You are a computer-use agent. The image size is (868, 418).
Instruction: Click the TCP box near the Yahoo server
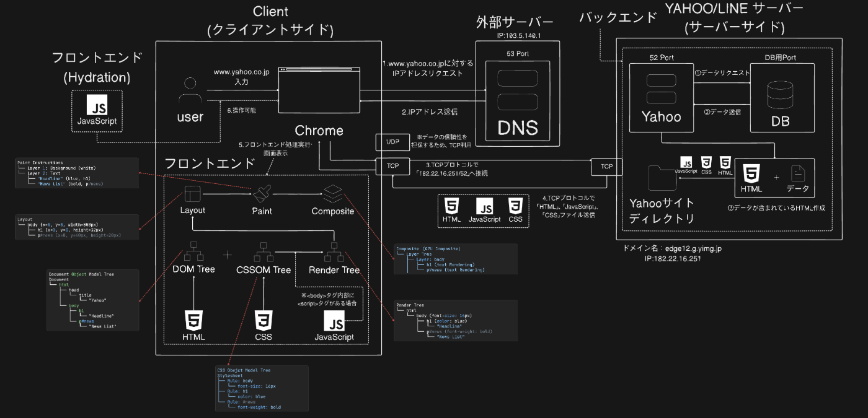click(x=607, y=166)
